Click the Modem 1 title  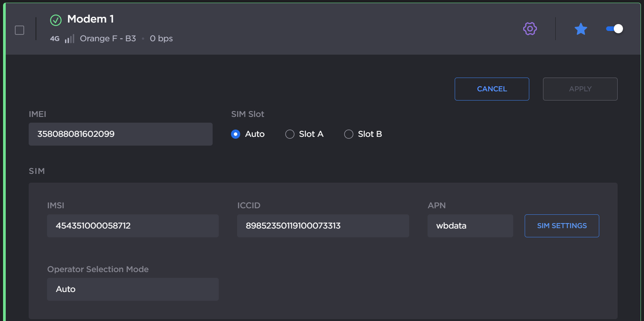[91, 19]
